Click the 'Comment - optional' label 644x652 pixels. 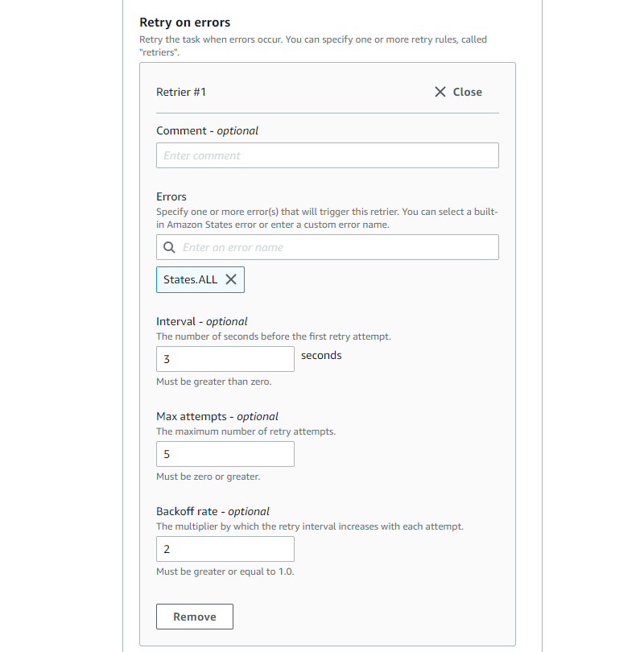(207, 130)
